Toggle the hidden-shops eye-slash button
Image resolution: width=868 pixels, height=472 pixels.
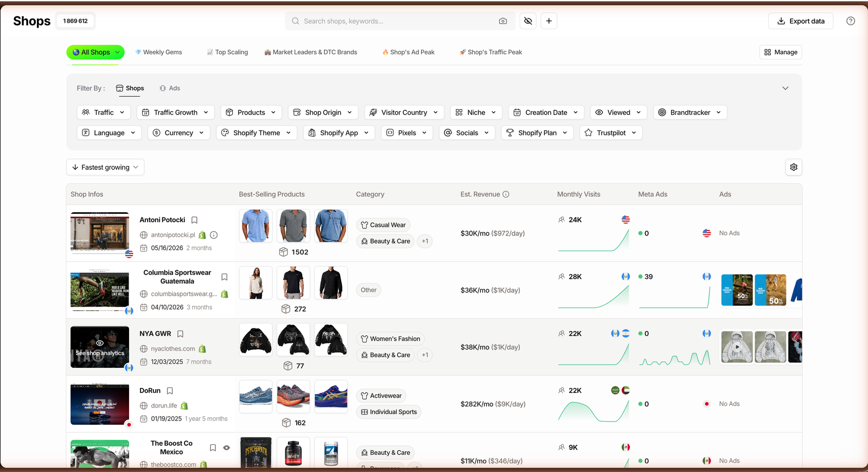coord(528,21)
